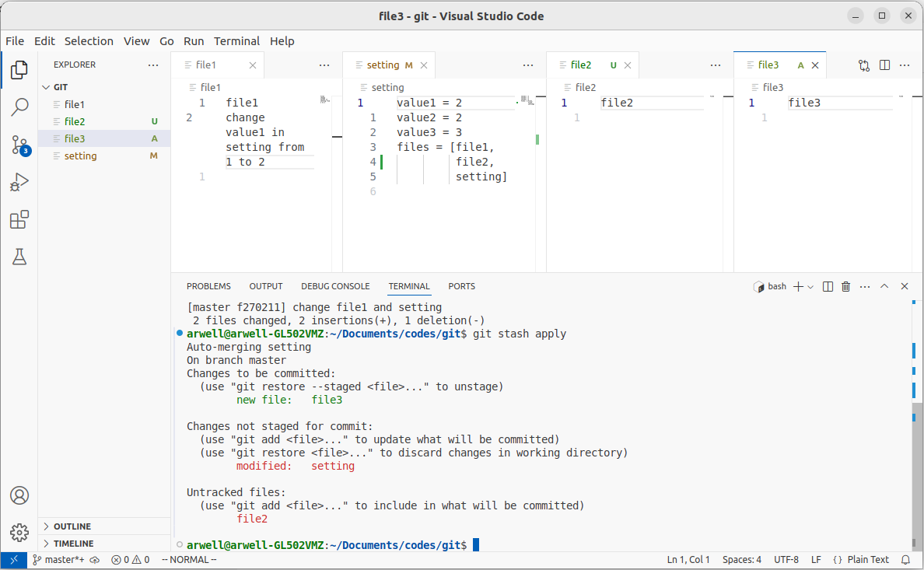Open the Run and Debug view

coord(19,183)
